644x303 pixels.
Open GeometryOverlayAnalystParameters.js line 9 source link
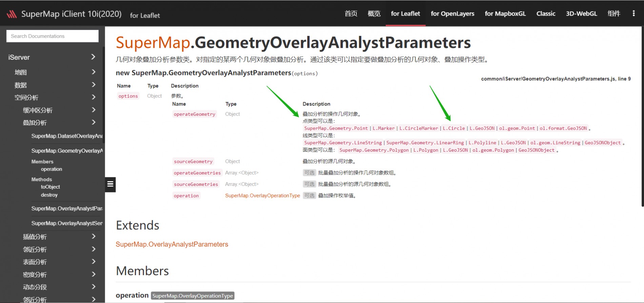click(x=556, y=79)
